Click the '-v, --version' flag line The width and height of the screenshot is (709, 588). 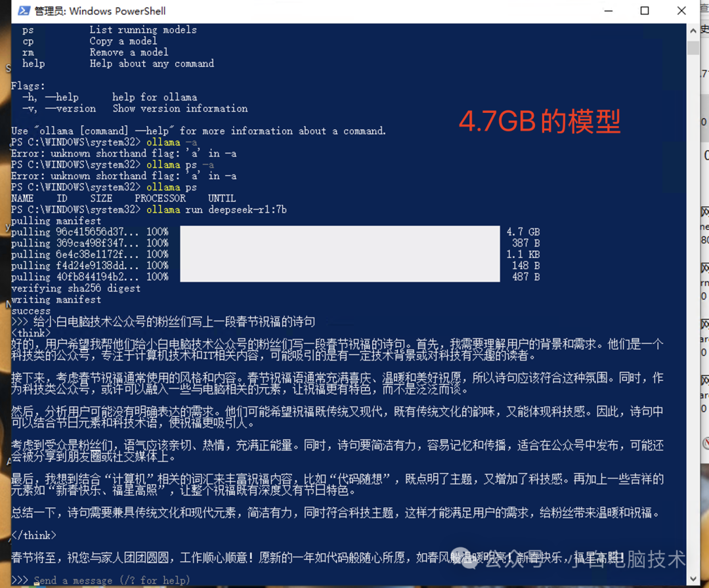(x=135, y=108)
